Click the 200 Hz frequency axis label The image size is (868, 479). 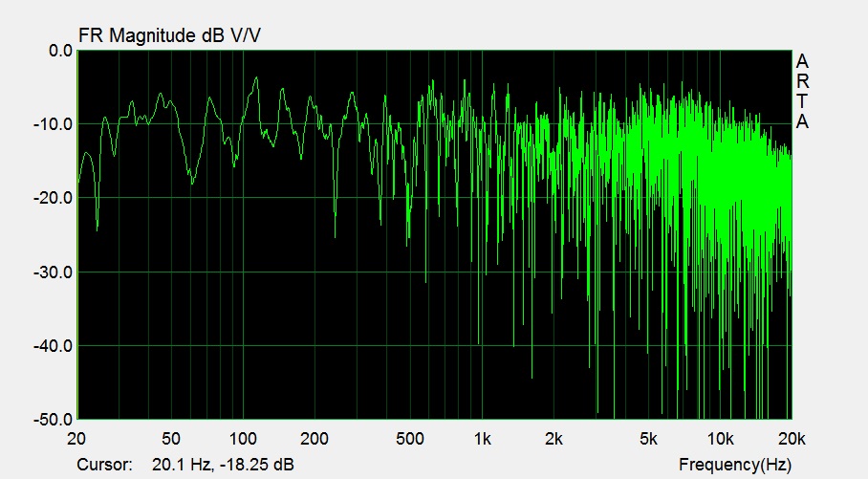click(x=315, y=439)
